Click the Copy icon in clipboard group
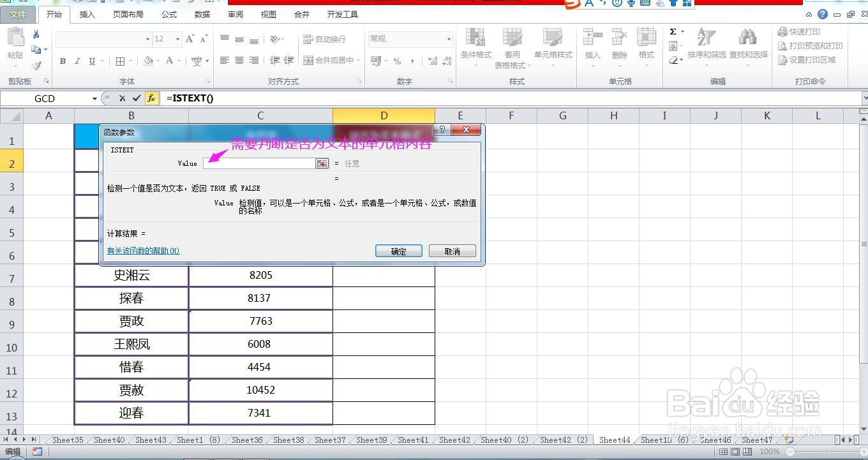868x460 pixels. tap(36, 49)
